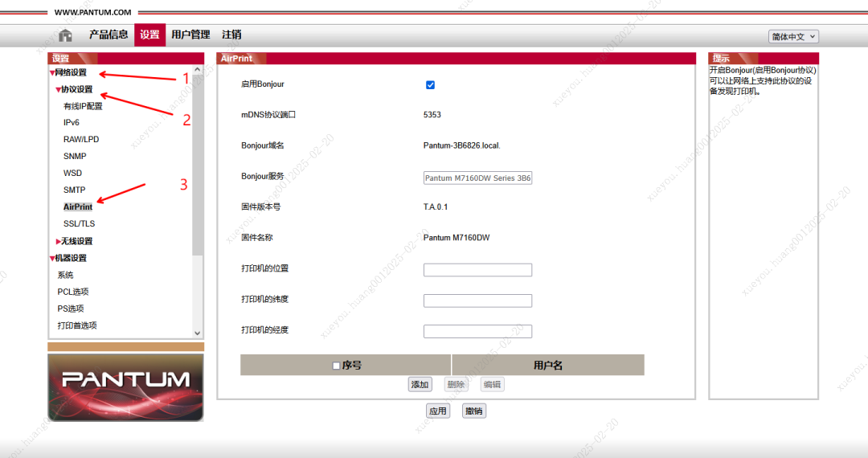
Task: Click the 用户名 column header
Action: [548, 365]
